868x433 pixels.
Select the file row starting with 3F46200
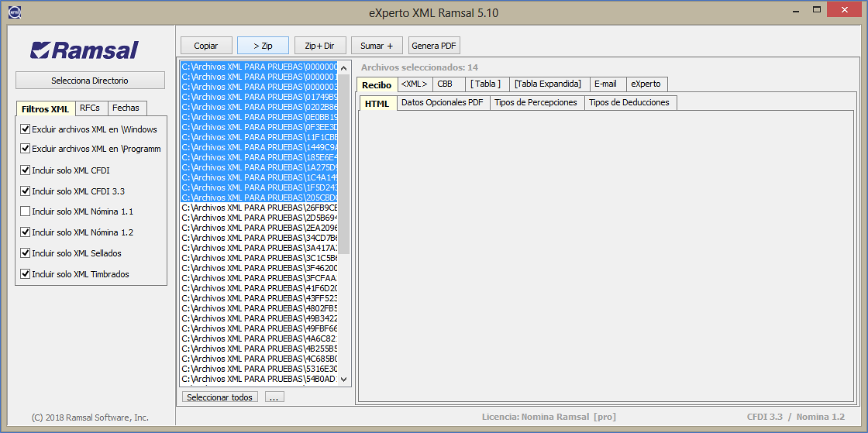[x=259, y=268]
